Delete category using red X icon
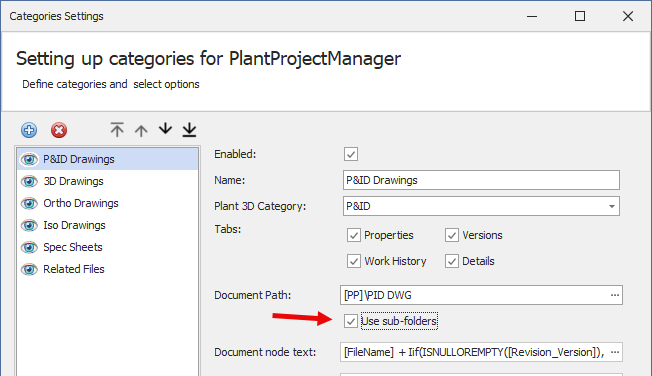The height and width of the screenshot is (376, 652). coord(59,130)
